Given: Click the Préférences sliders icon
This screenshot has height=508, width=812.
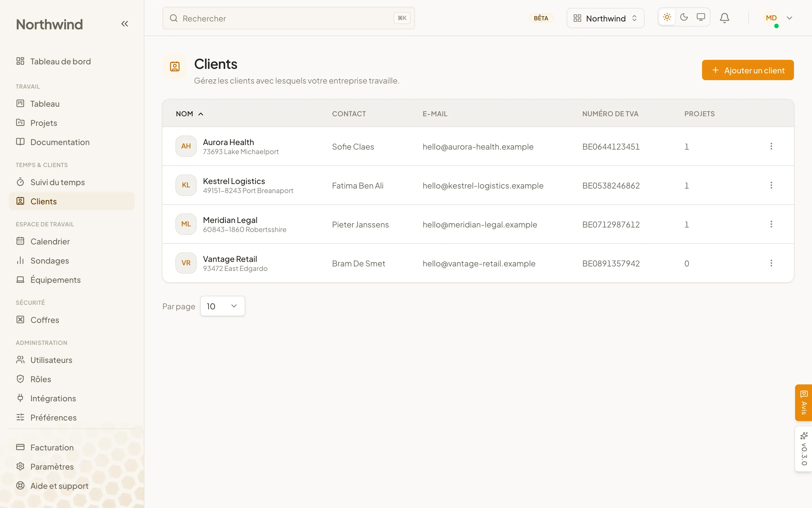Looking at the screenshot, I should coord(21,417).
